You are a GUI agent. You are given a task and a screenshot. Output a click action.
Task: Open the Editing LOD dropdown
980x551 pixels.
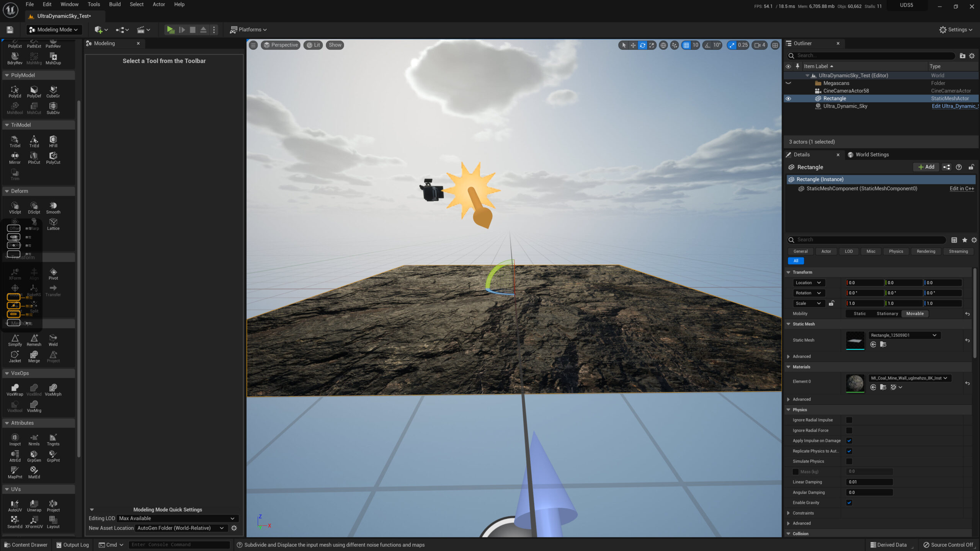pos(177,518)
